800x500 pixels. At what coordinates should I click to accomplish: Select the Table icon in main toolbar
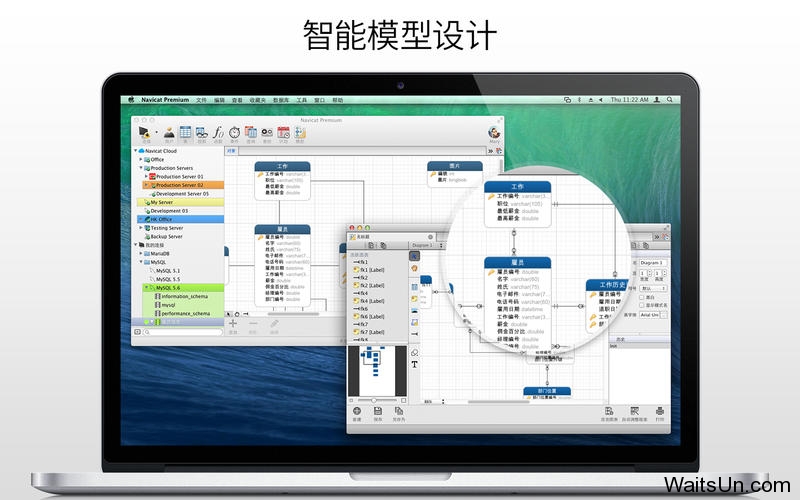tap(185, 132)
